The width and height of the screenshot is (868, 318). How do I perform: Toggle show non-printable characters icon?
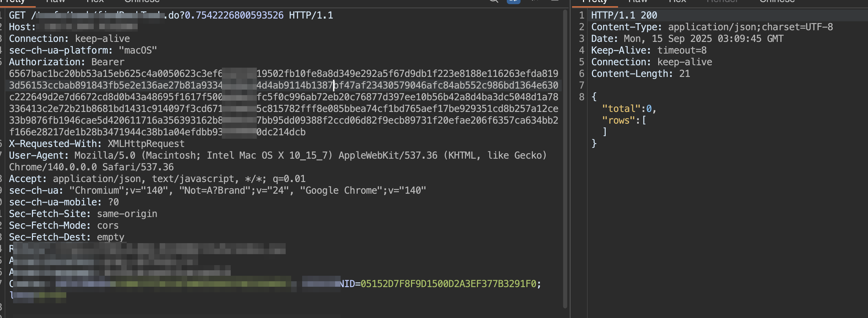(x=535, y=1)
